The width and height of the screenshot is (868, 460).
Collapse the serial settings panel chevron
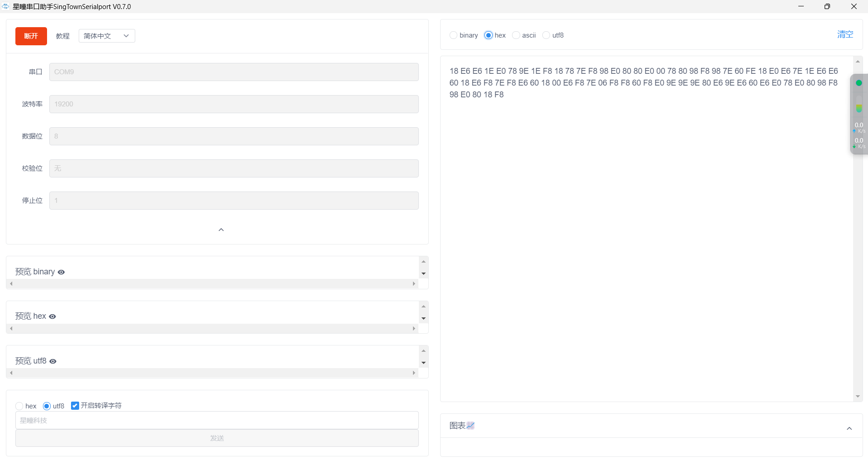221,230
